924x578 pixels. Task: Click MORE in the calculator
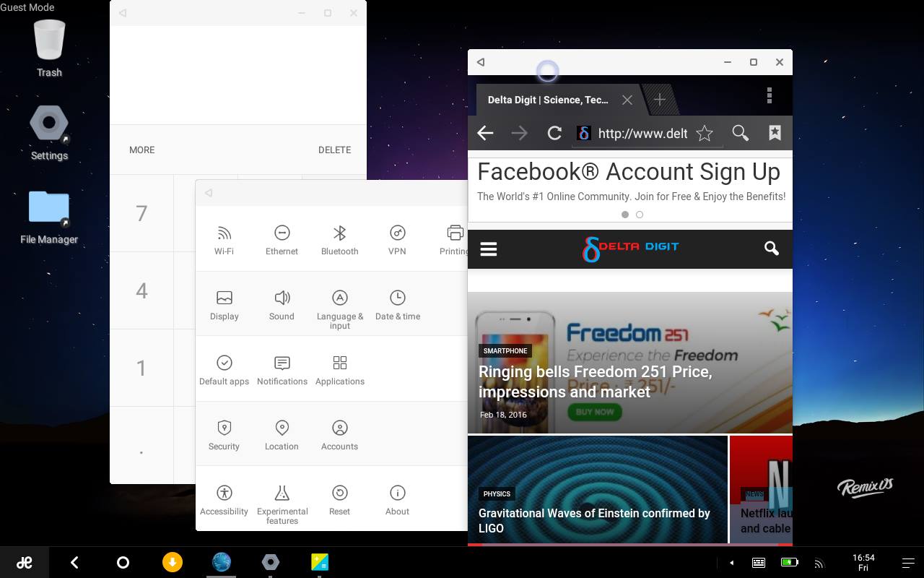point(141,150)
